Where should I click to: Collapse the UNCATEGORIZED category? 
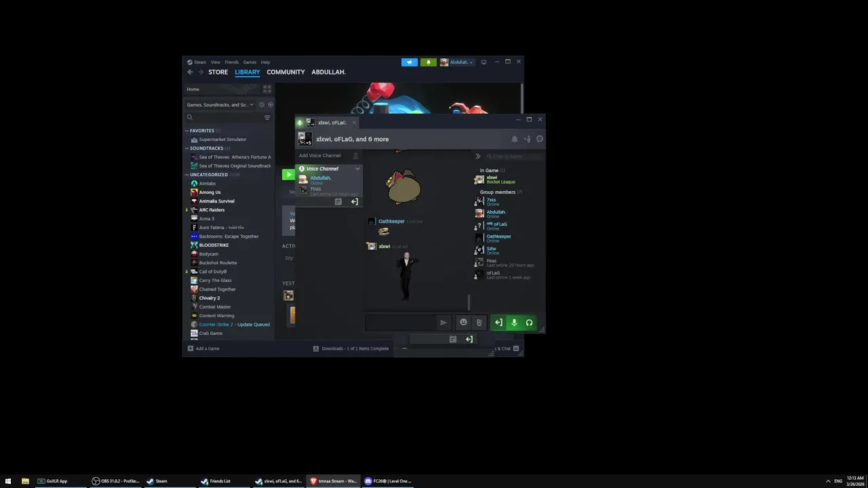point(186,174)
